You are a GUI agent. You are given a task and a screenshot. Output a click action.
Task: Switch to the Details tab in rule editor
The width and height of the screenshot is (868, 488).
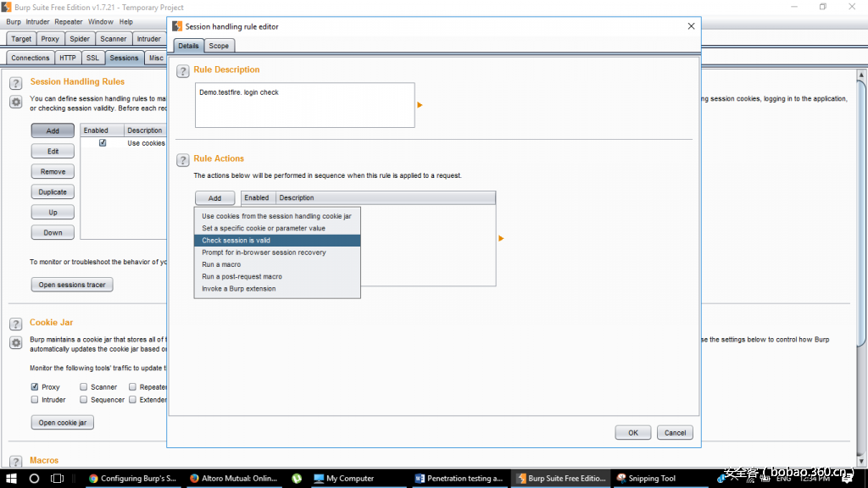(x=188, y=46)
